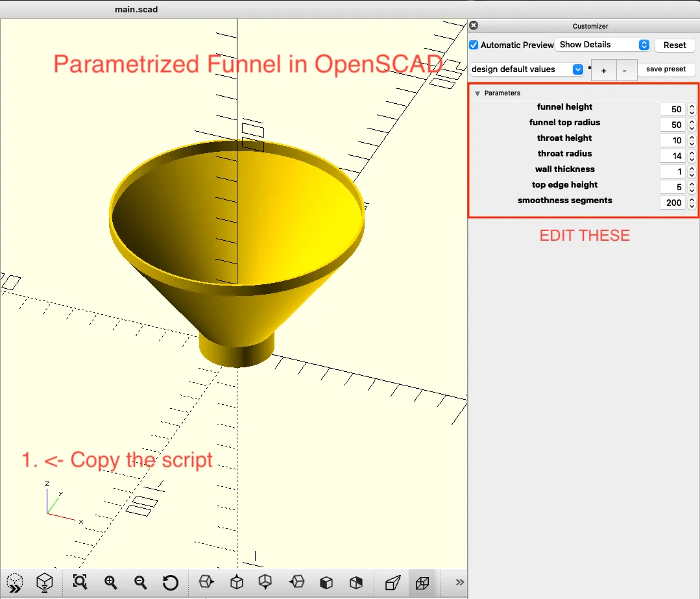Screen dimensions: 700x599
Task: Click the XYZ axis orientation indicator
Action: pos(62,503)
